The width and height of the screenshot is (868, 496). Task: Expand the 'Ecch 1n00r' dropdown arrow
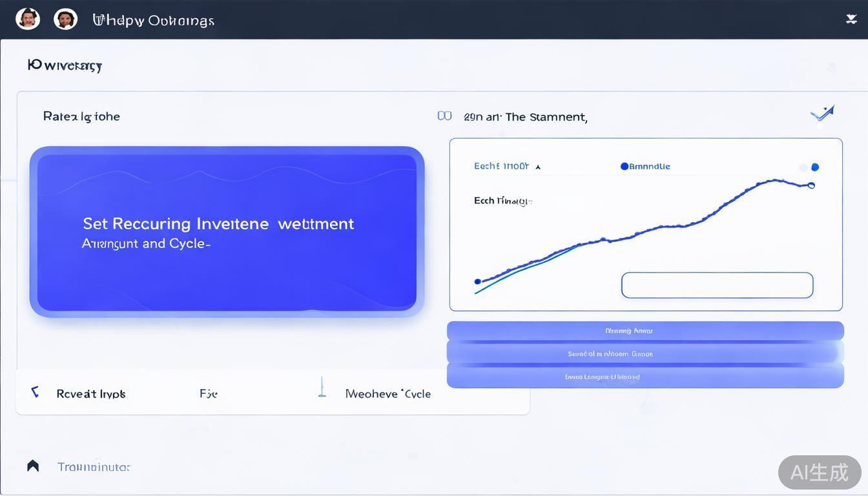point(538,167)
